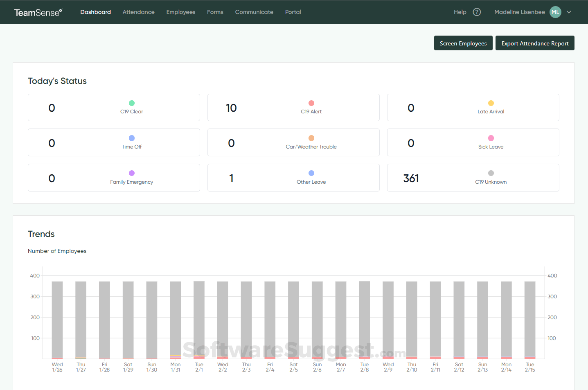
Task: Click the Wed 2/9 trend bar
Action: 388,319
